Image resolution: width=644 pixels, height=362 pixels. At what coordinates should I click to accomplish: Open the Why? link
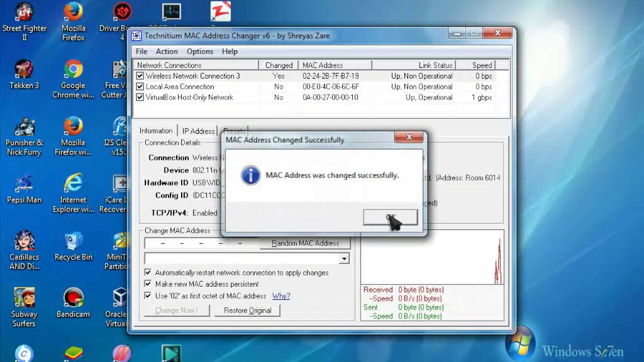pyautogui.click(x=281, y=296)
